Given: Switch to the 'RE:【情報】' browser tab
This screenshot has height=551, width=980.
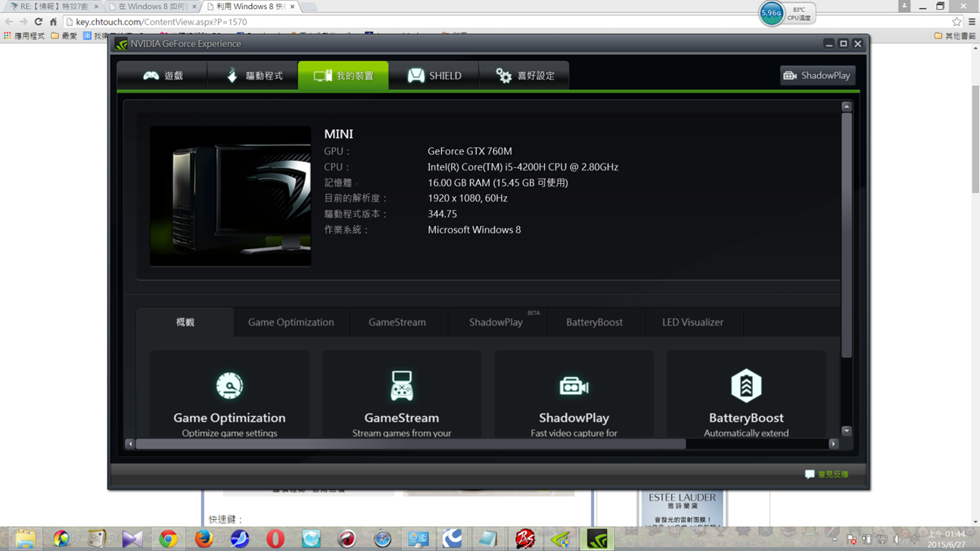Looking at the screenshot, I should click(x=53, y=6).
